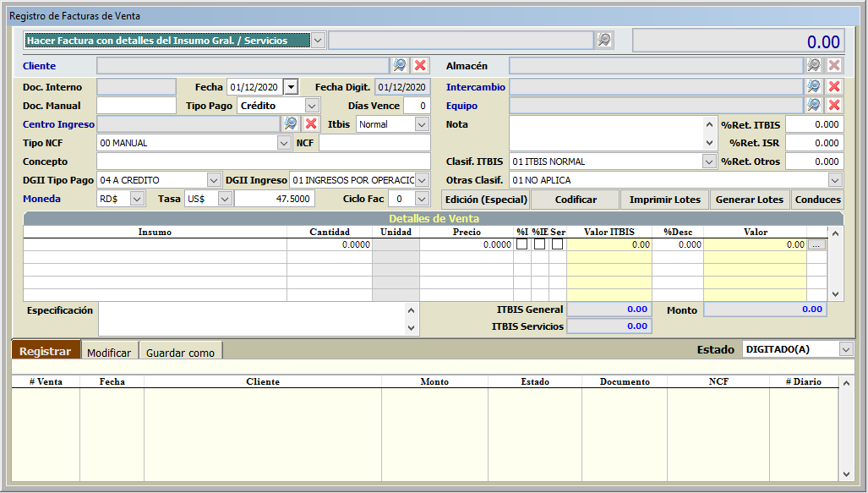The height and width of the screenshot is (493, 868).
Task: Click the %Ret. ITBIS value field
Action: (x=814, y=124)
